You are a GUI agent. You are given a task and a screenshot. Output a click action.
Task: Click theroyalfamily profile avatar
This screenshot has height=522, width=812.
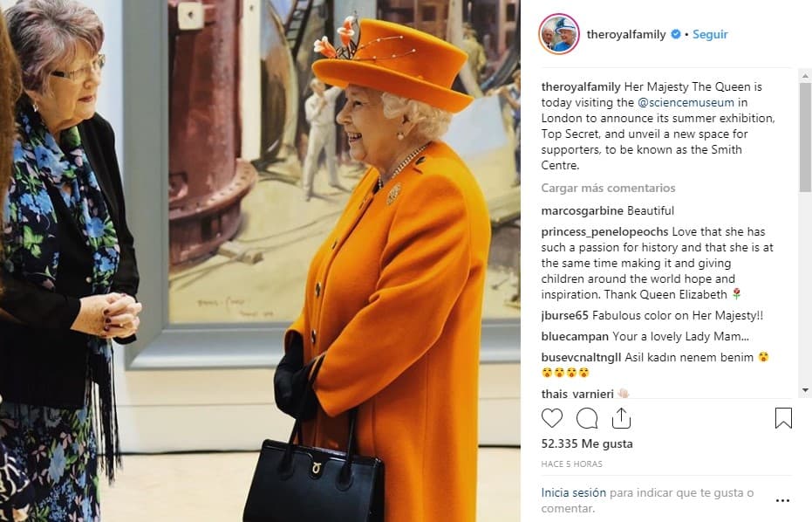coord(559,34)
